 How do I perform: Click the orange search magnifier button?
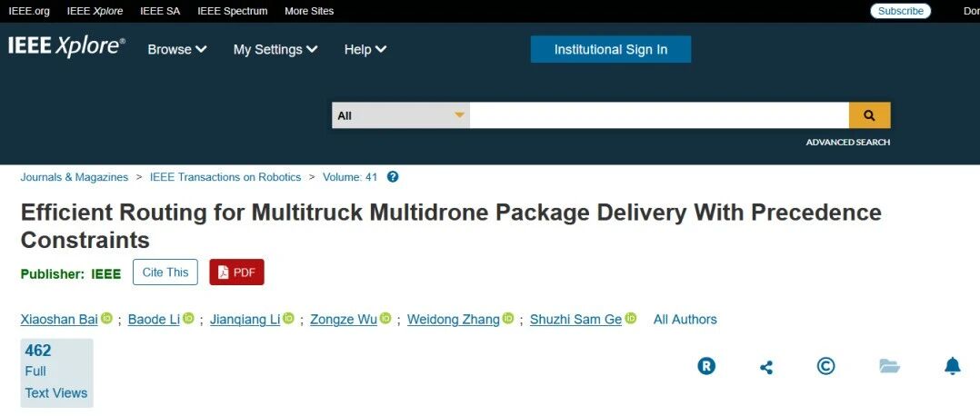tap(869, 115)
